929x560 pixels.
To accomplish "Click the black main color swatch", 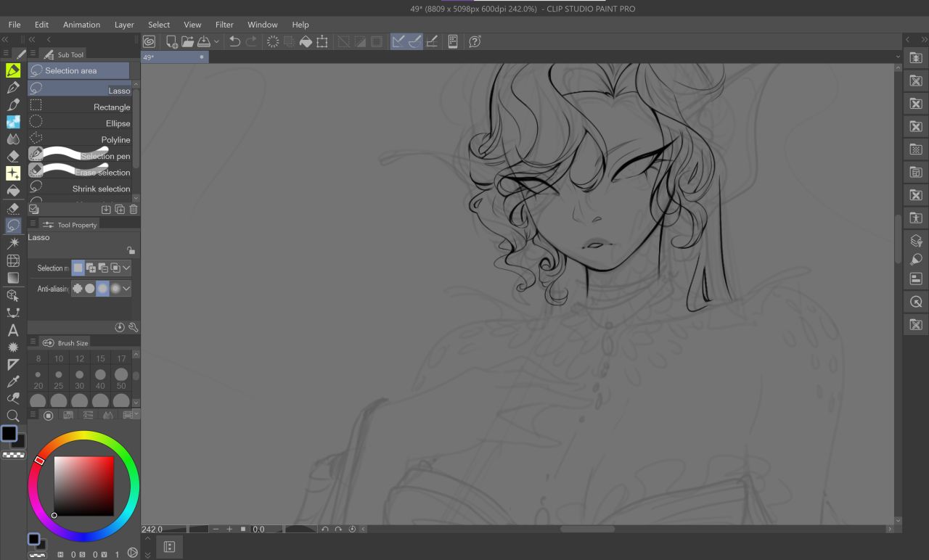I will tap(9, 433).
